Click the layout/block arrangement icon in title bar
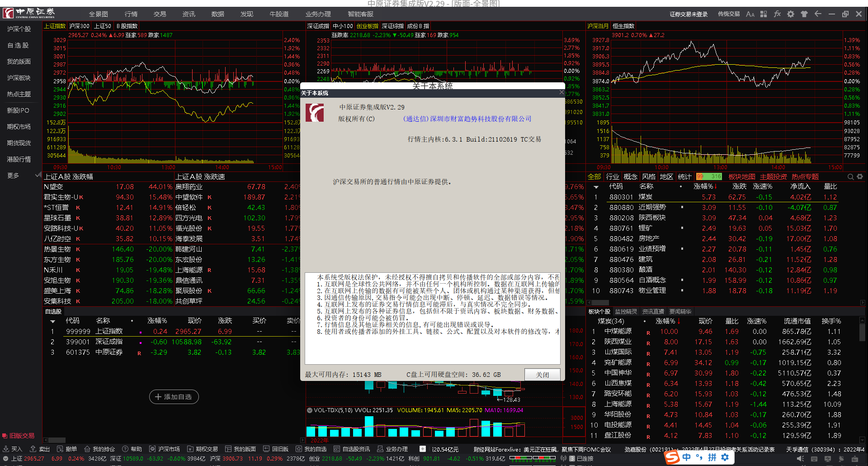The height and width of the screenshot is (466, 868). tap(764, 14)
